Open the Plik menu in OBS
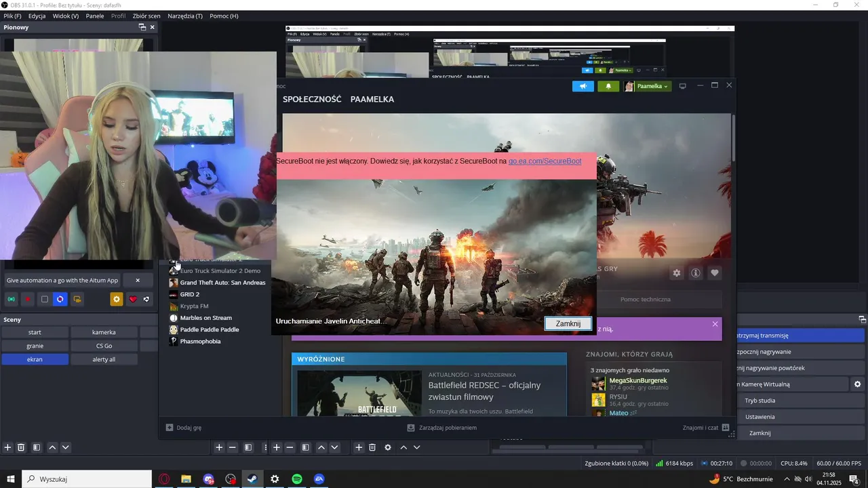The image size is (868, 488). click(12, 16)
